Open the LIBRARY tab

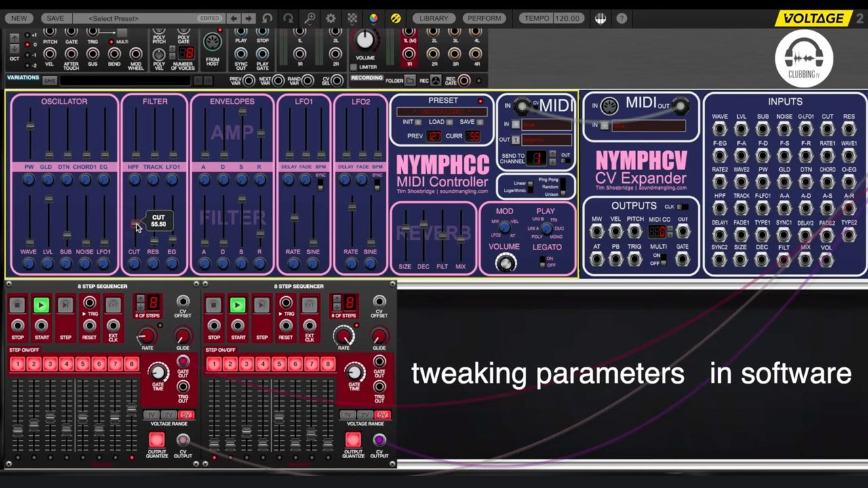[x=433, y=18]
